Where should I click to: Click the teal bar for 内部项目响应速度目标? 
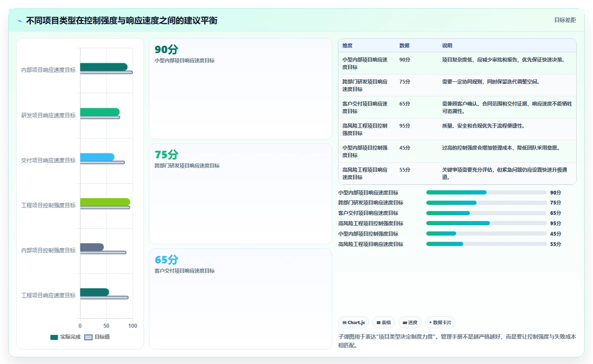[104, 67]
